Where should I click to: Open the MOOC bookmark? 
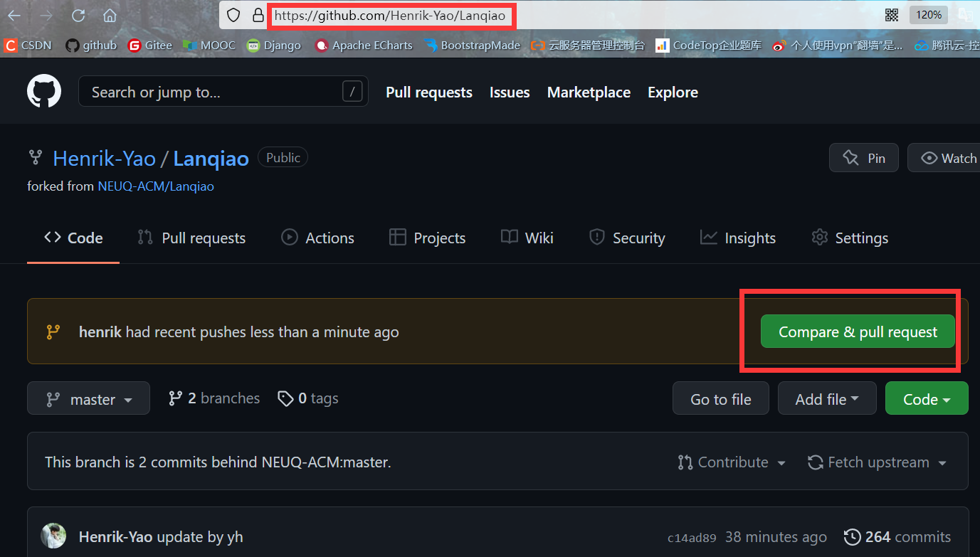(209, 45)
